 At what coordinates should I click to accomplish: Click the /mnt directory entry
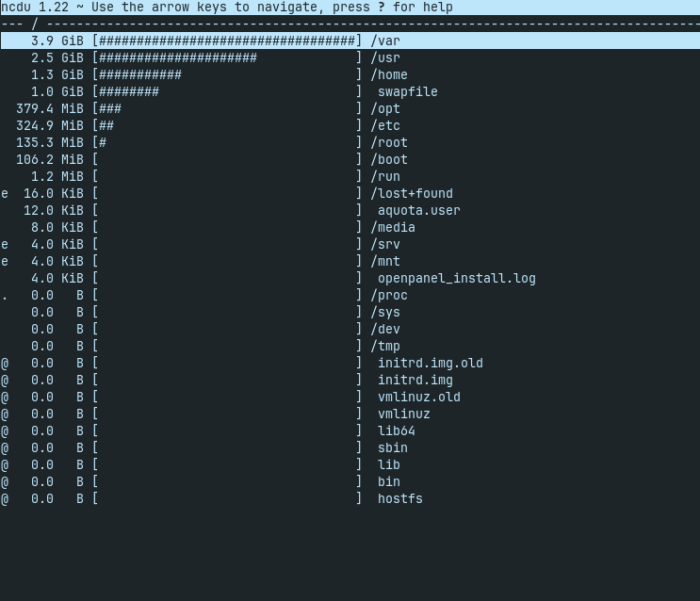(350, 261)
